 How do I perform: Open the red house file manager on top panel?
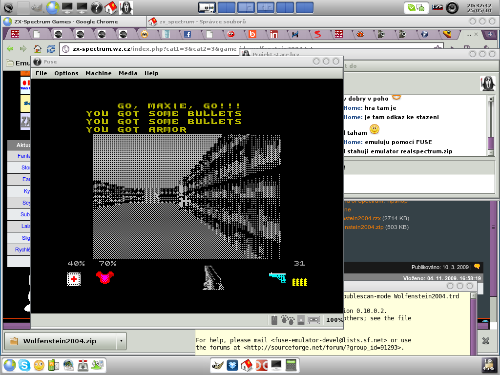pos(111,7)
